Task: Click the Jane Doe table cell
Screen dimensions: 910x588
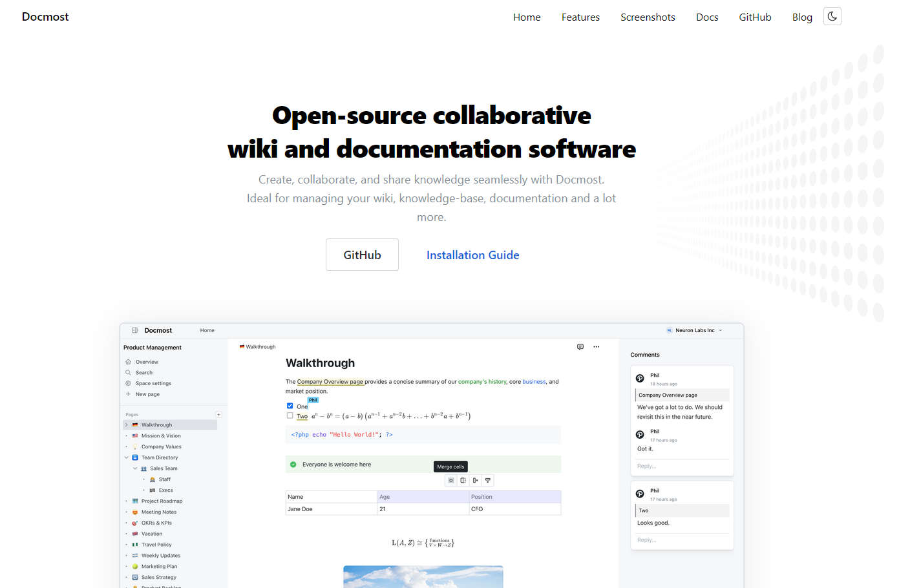Action: pyautogui.click(x=332, y=509)
